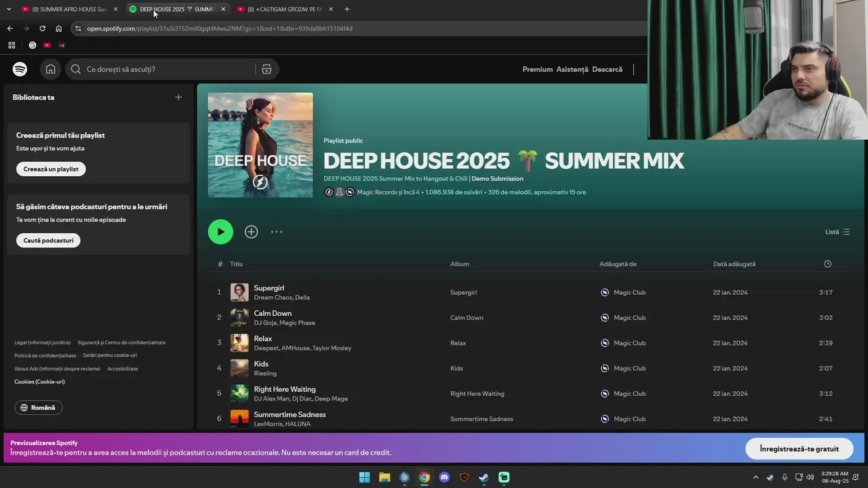The image size is (868, 488).
Task: Open Summertime Sadness track title
Action: [290, 414]
